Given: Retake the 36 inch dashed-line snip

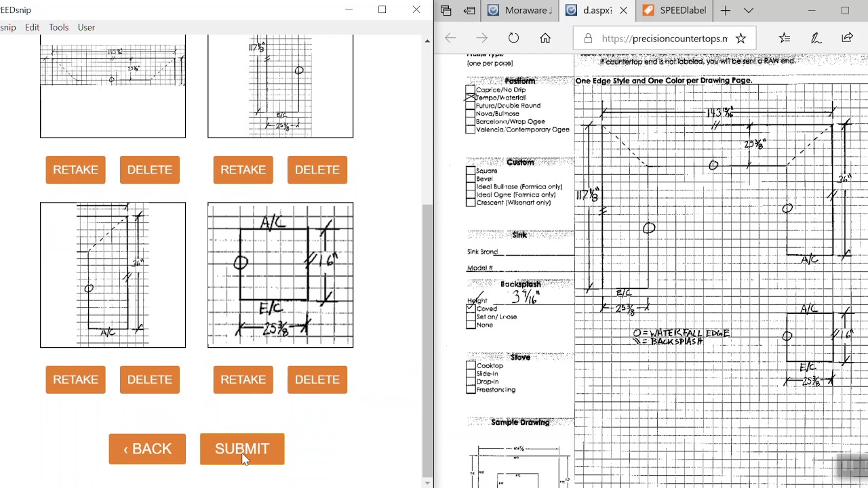Looking at the screenshot, I should [75, 380].
